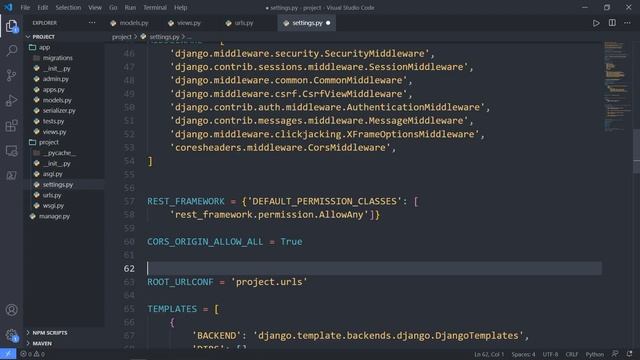
Task: Click the minimap code overview
Action: [x=617, y=86]
